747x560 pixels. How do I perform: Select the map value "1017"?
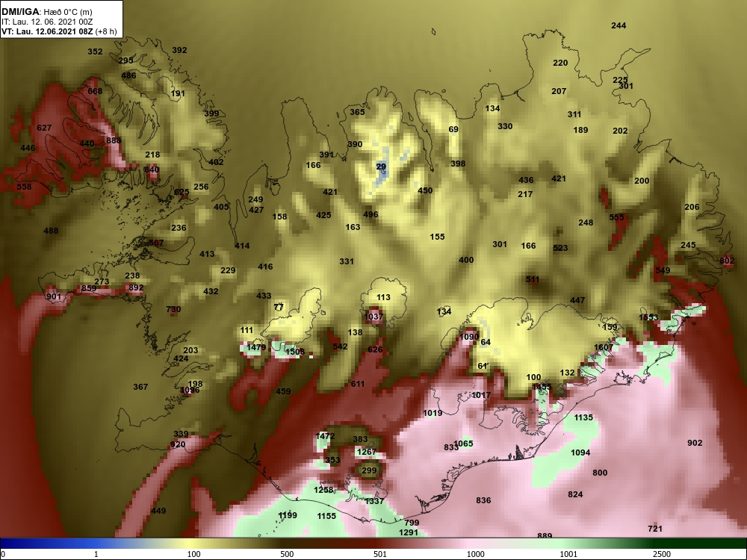coord(480,395)
